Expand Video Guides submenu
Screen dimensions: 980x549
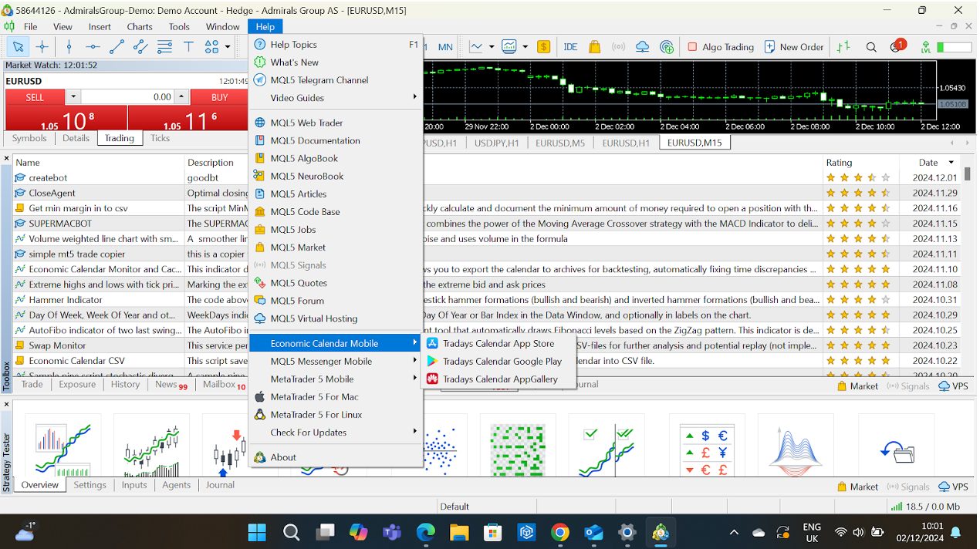336,98
